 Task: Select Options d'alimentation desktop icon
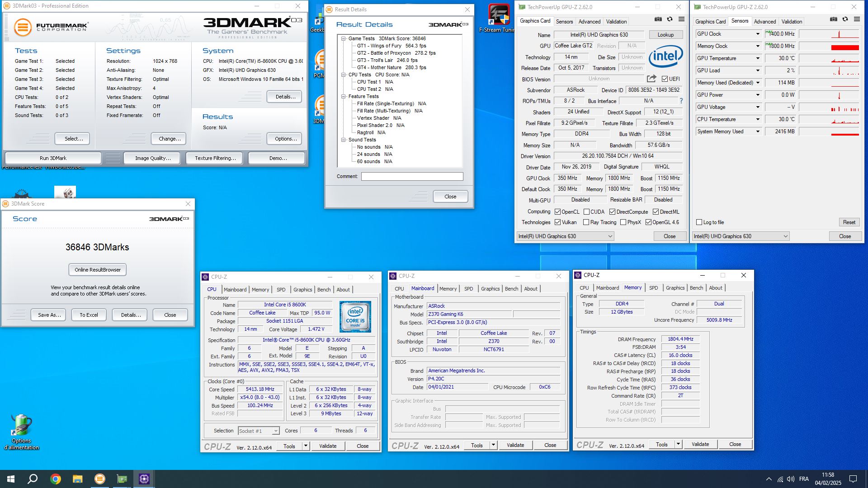pos(21,432)
